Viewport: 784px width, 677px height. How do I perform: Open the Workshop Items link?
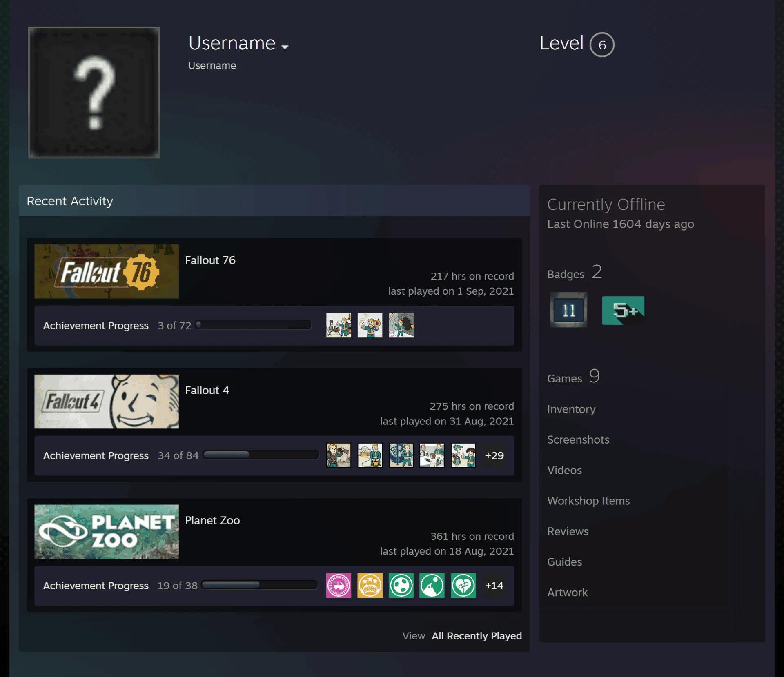tap(588, 501)
